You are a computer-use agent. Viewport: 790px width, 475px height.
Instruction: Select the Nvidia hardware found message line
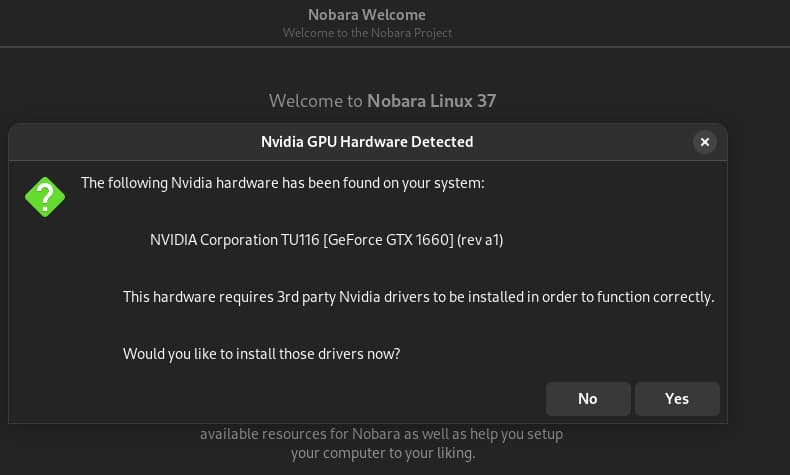[282, 183]
